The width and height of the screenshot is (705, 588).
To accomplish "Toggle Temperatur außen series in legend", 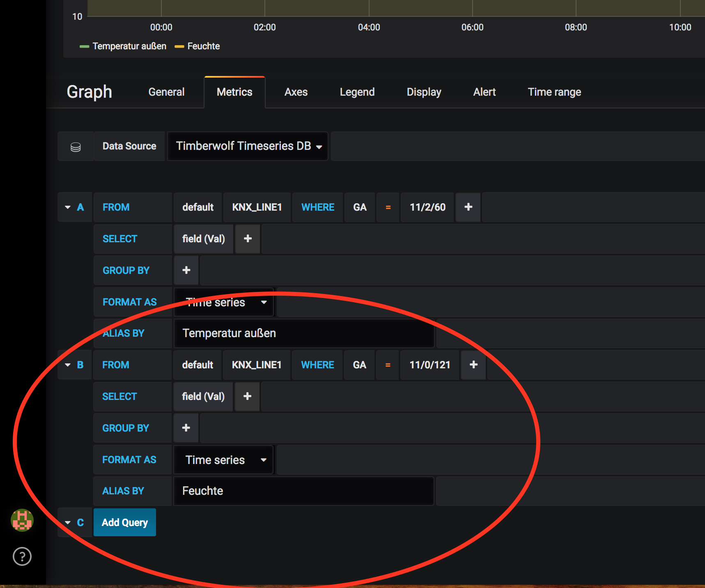I will click(x=129, y=46).
